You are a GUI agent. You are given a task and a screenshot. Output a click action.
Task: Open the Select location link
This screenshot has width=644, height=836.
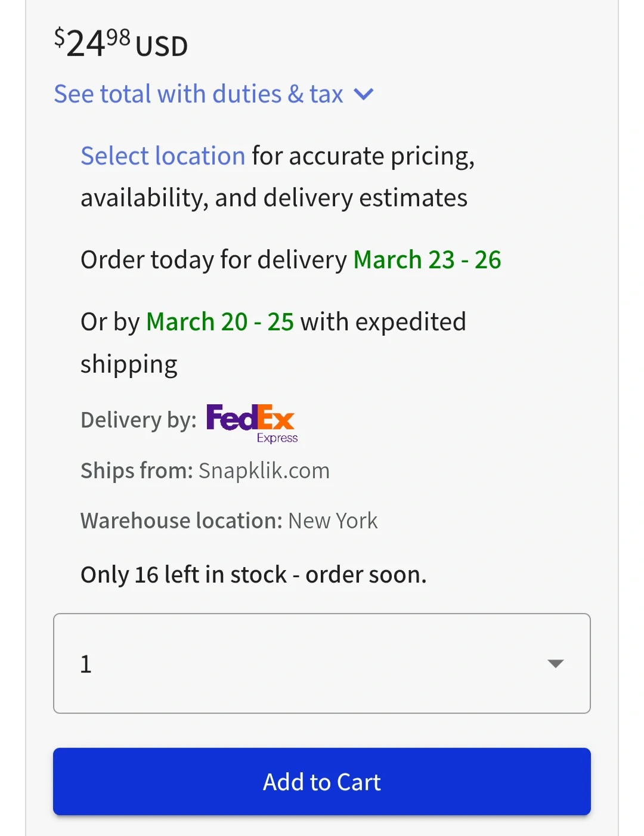click(163, 156)
